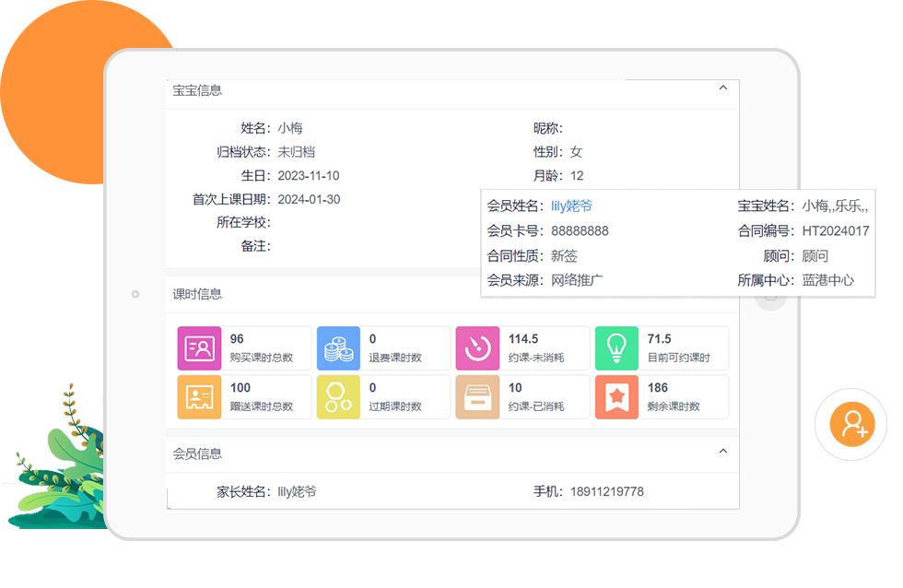This screenshot has width=903, height=588.
Task: Select the star bookmark 剩余课时数 icon
Action: (x=616, y=397)
